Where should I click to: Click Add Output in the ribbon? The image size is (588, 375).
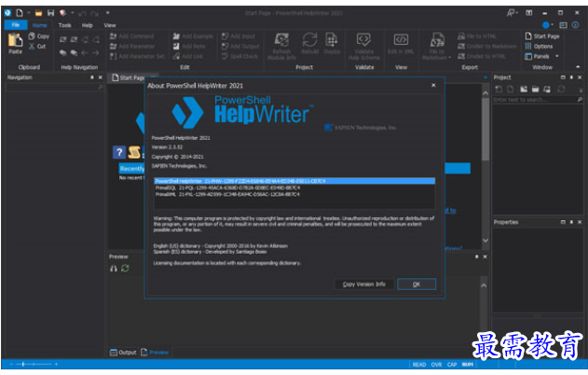tap(240, 46)
